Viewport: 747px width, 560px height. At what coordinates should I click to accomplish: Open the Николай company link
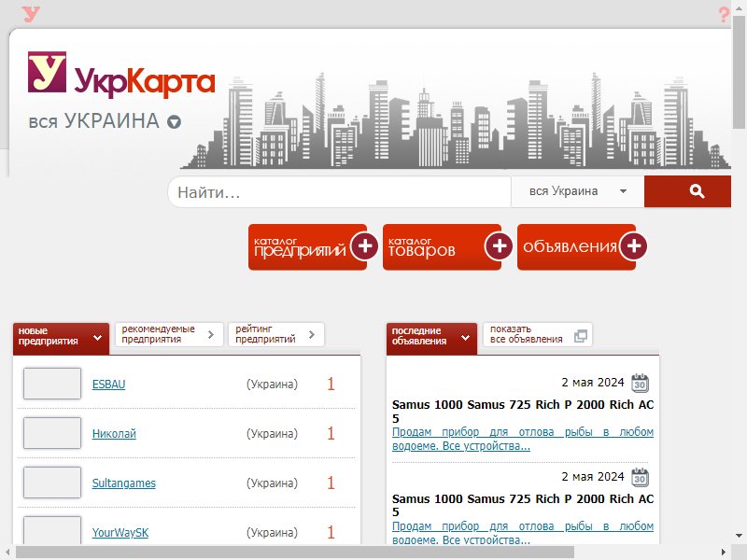[114, 434]
